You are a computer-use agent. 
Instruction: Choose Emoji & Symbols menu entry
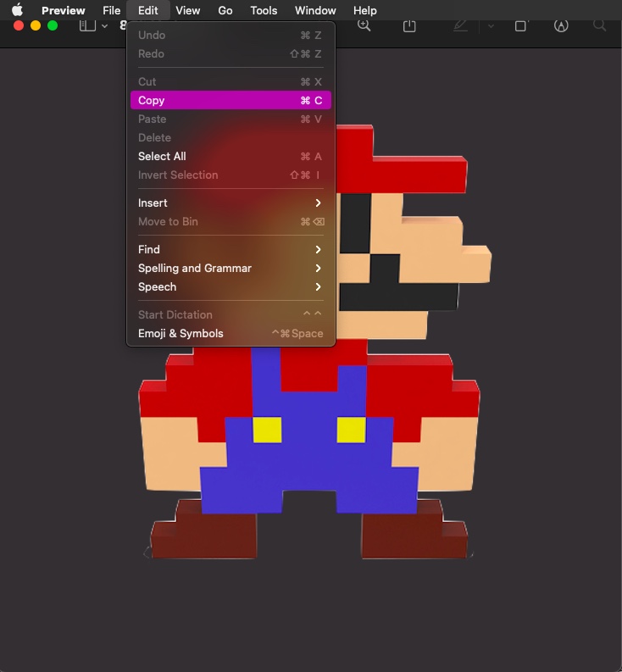[x=230, y=333]
